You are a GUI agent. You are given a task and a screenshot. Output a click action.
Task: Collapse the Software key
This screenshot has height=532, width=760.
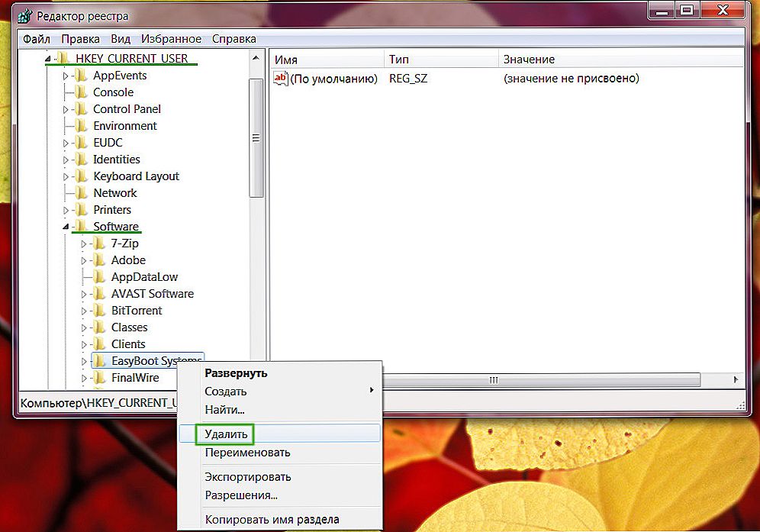[x=66, y=227]
